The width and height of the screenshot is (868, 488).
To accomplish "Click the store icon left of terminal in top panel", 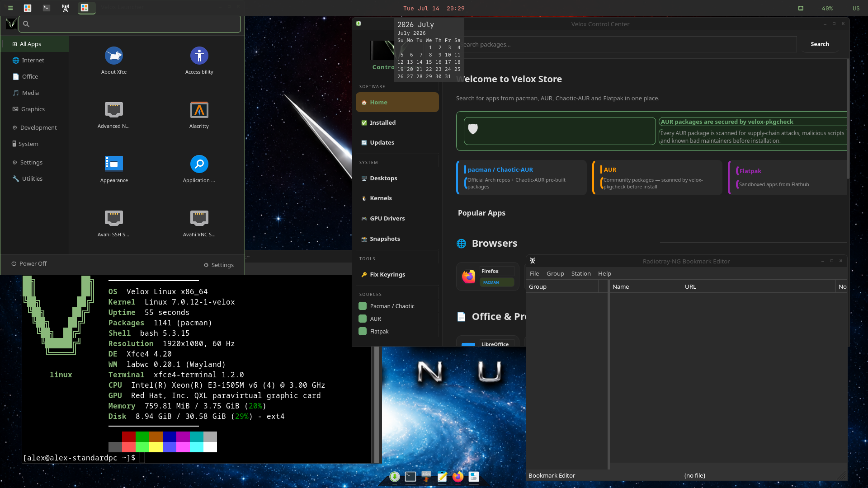I will pyautogui.click(x=28, y=8).
